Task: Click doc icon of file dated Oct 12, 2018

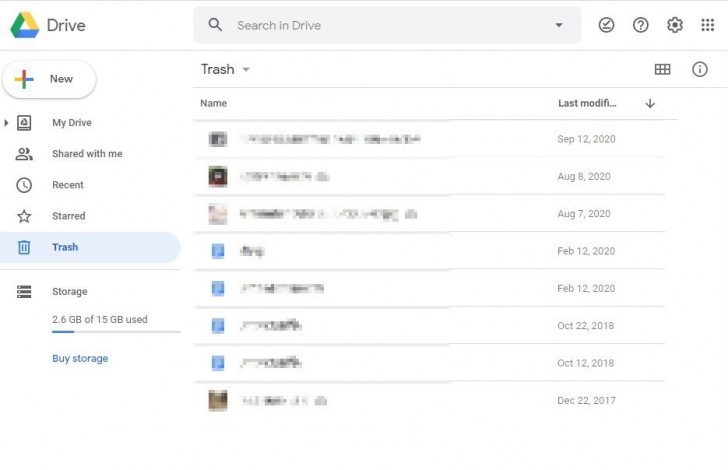Action: tap(218, 363)
